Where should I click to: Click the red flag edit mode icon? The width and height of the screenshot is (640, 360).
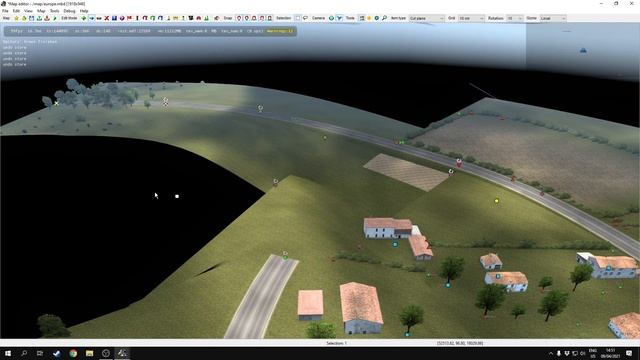129,18
